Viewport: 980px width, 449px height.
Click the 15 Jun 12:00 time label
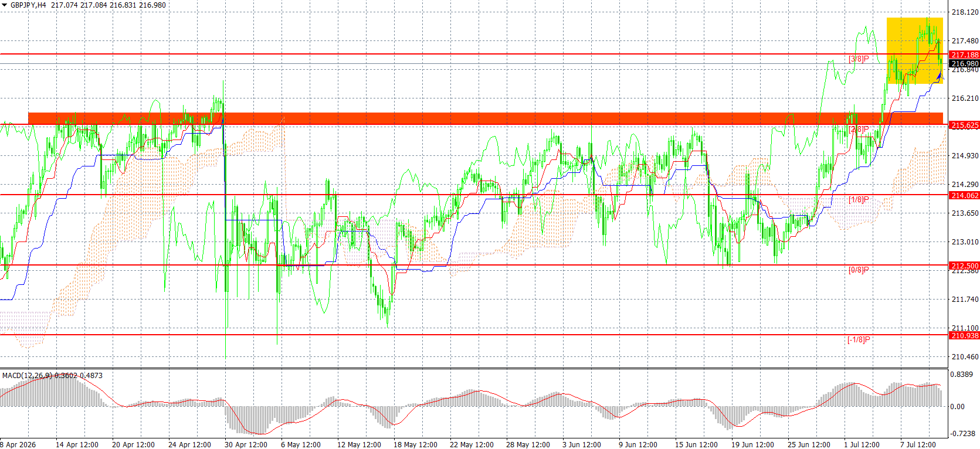click(696, 444)
